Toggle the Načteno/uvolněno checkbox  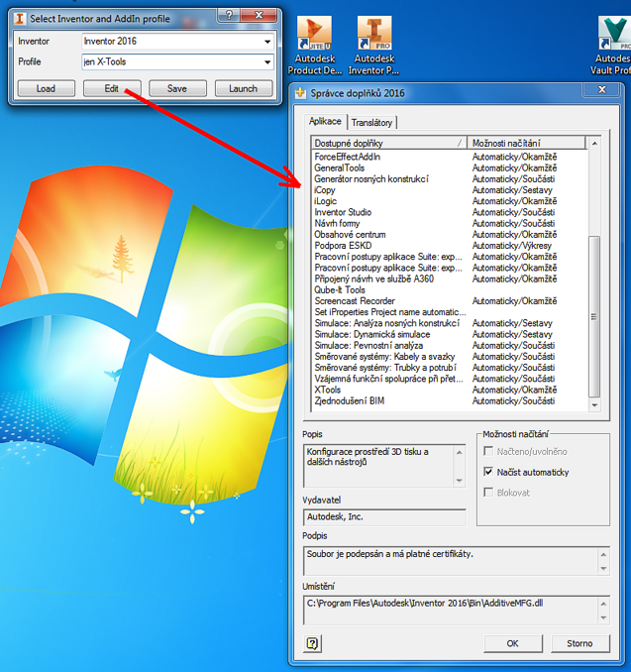488,451
